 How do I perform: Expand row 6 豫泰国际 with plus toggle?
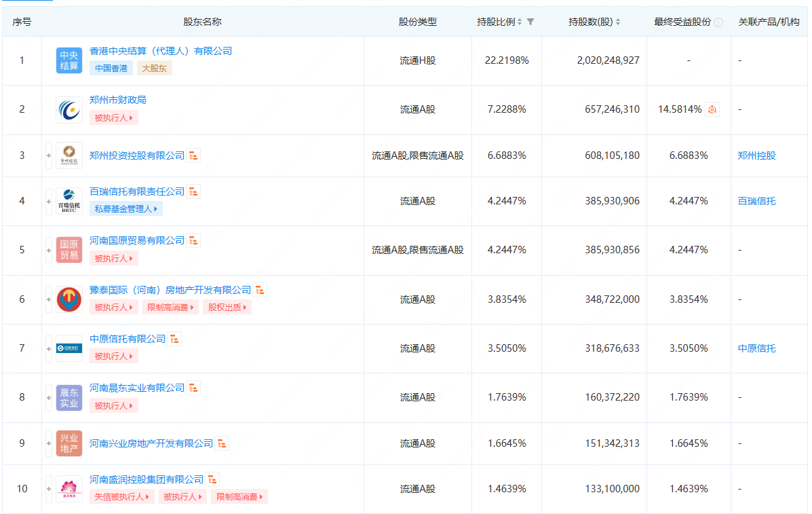coord(49,299)
